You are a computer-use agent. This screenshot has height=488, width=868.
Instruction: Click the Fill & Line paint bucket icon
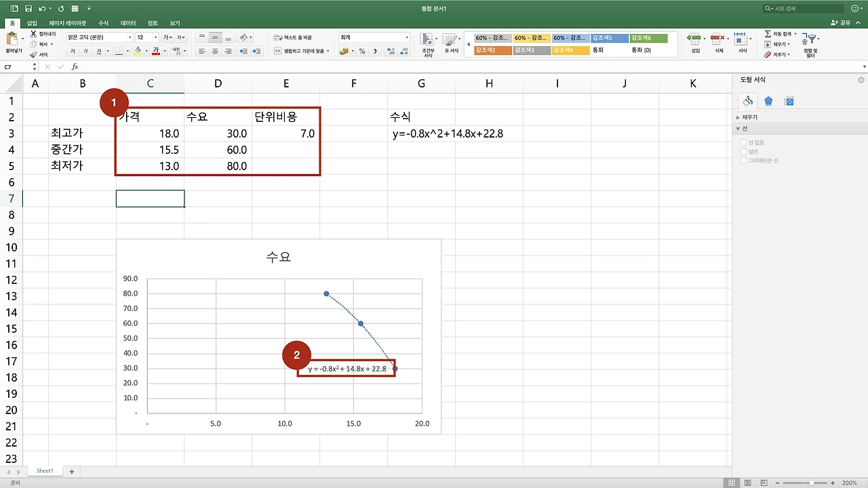click(x=748, y=101)
